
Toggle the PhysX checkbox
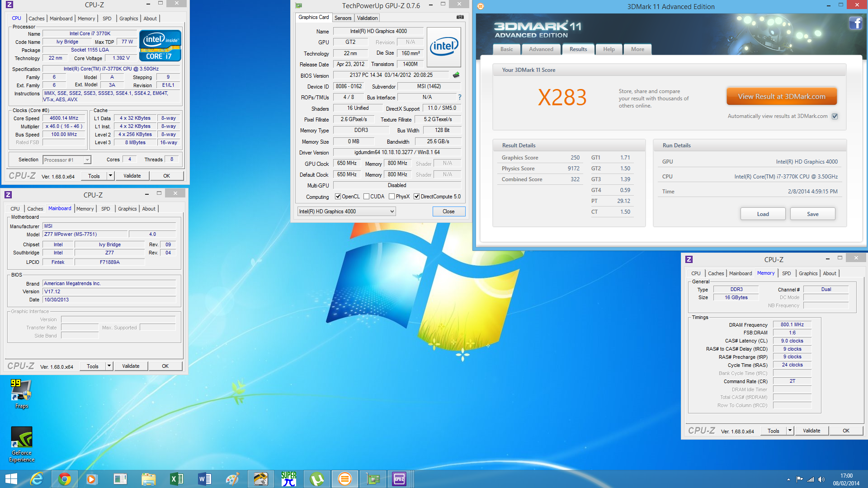pyautogui.click(x=392, y=197)
